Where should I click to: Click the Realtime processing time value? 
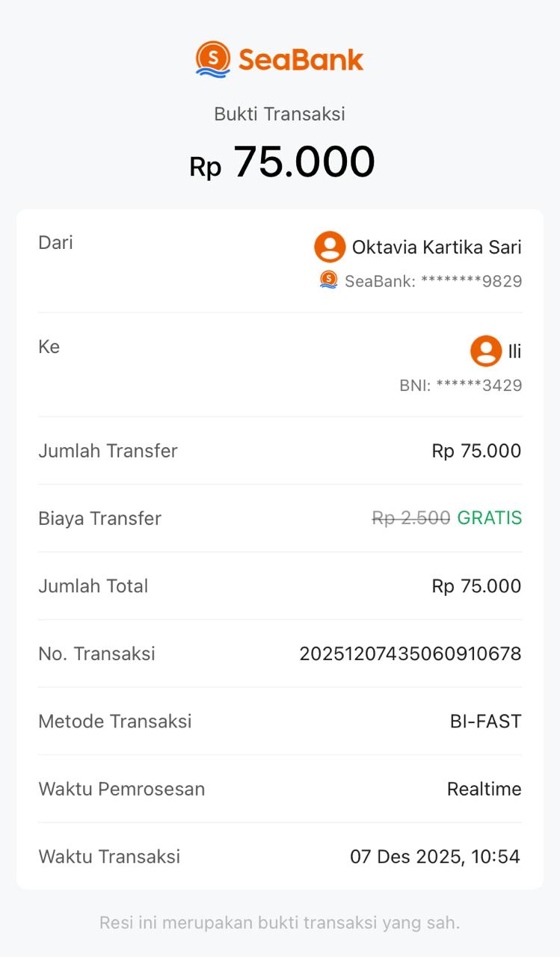point(484,789)
